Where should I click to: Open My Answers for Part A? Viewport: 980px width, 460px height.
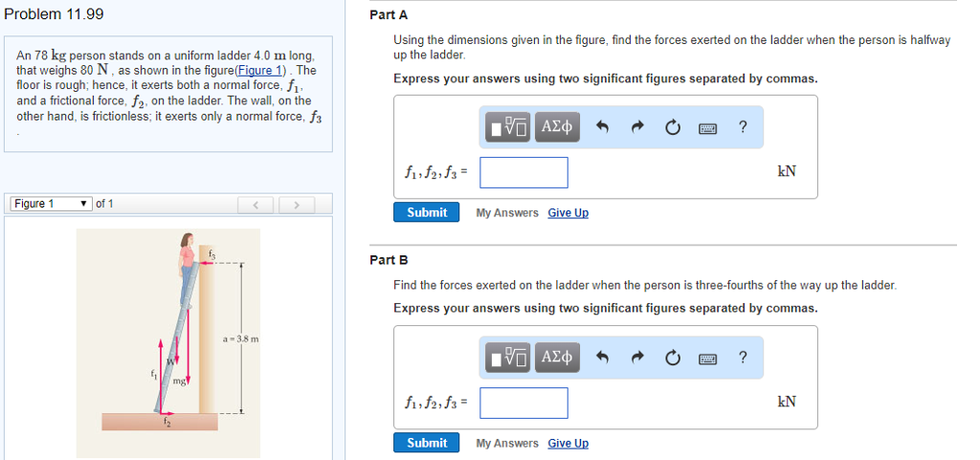(507, 212)
